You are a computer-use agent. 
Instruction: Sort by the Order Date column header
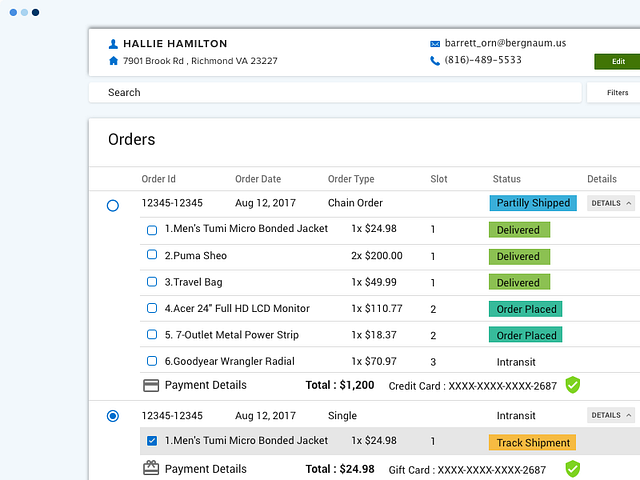click(x=258, y=179)
